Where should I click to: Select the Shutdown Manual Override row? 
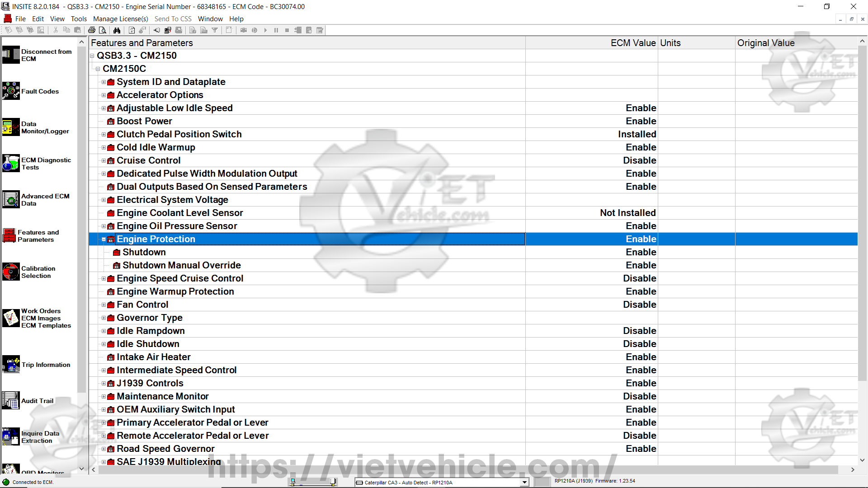(181, 265)
